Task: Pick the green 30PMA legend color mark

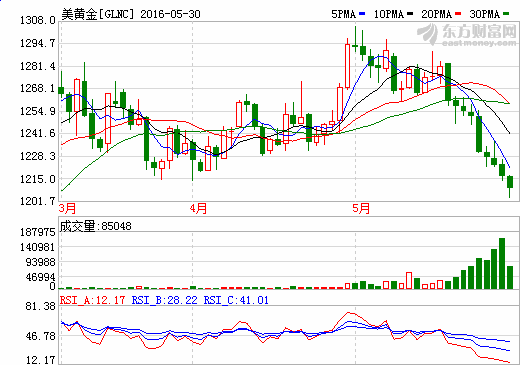Action: tap(506, 14)
